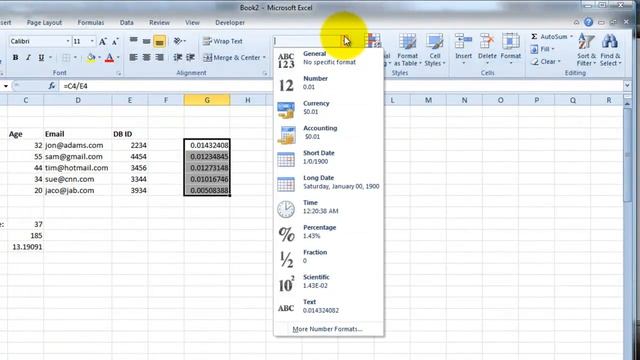Viewport: 640px width, 360px height.
Task: Toggle Bold formatting
Action: (15, 58)
